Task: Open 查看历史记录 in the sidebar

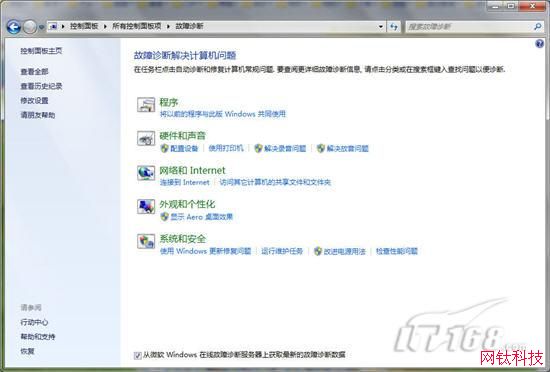Action: point(41,86)
